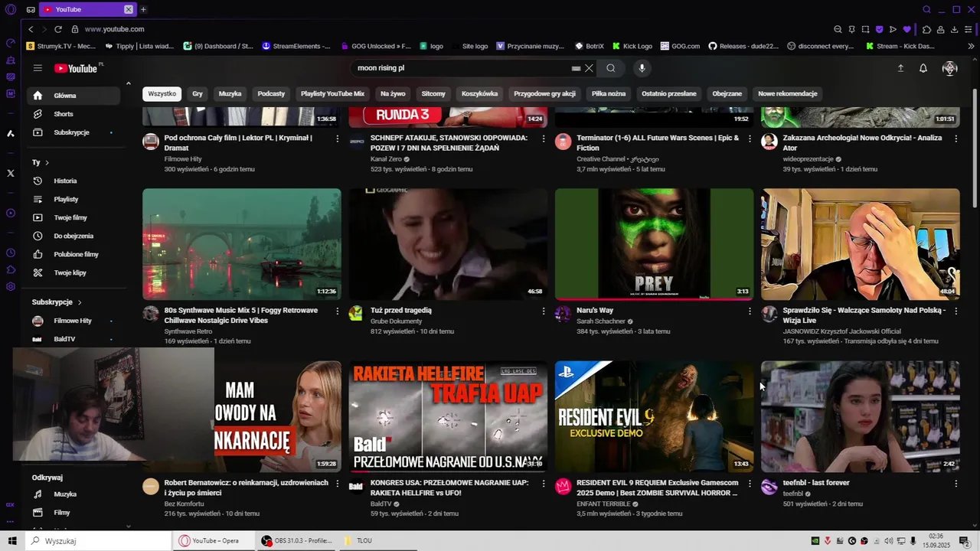Viewport: 980px width, 551px height.
Task: Open the notifications bell
Action: (923, 68)
